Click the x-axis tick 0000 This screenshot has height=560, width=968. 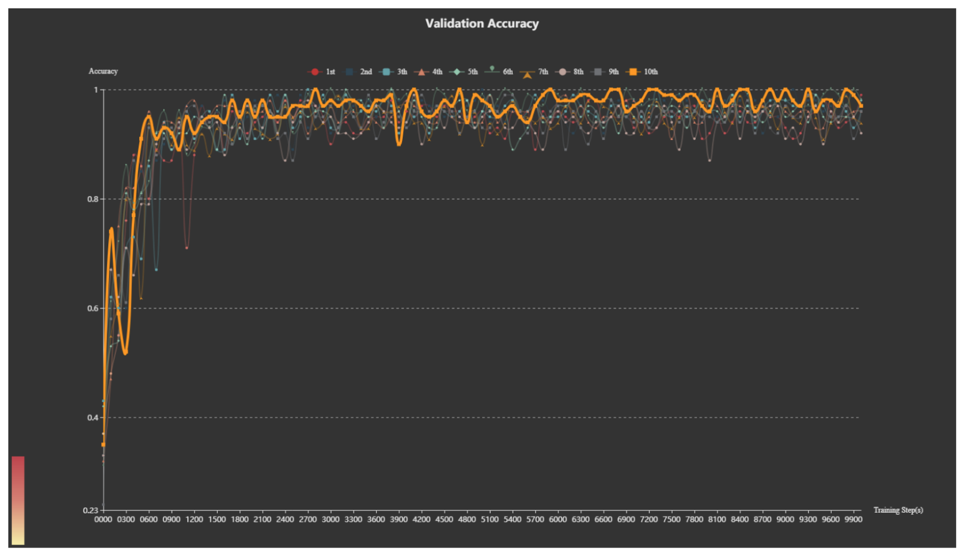pos(103,520)
